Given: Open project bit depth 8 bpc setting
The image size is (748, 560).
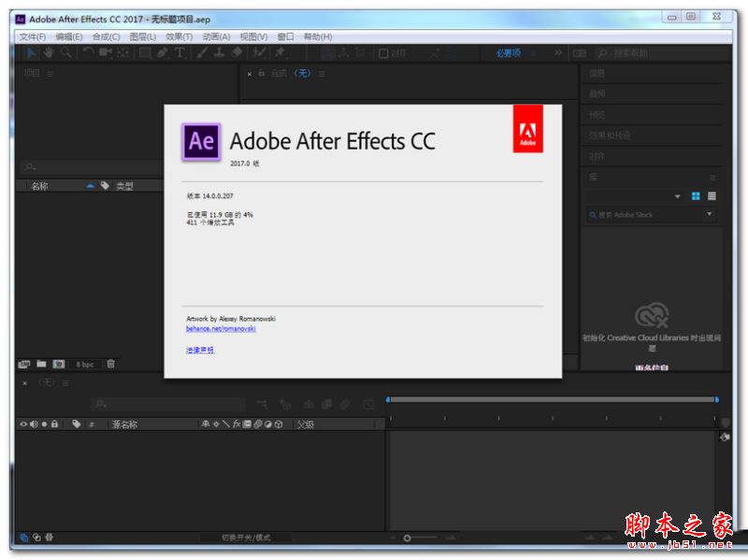Looking at the screenshot, I should click(85, 365).
